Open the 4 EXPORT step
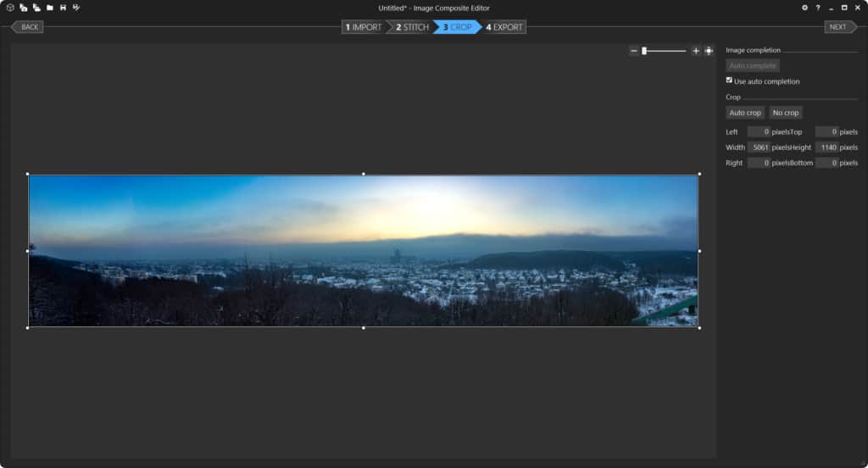The height and width of the screenshot is (468, 868). click(504, 27)
